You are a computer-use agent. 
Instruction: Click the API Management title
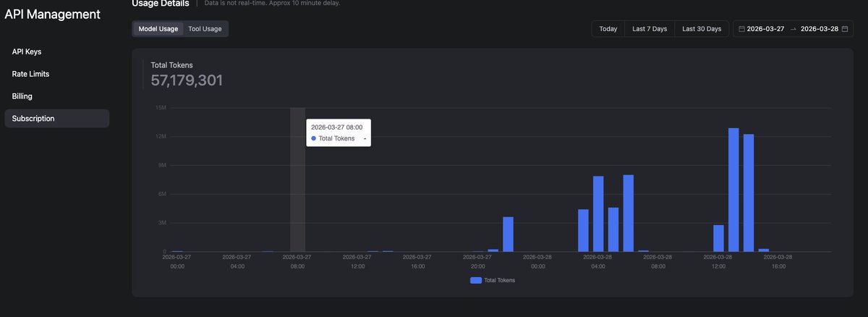[53, 14]
